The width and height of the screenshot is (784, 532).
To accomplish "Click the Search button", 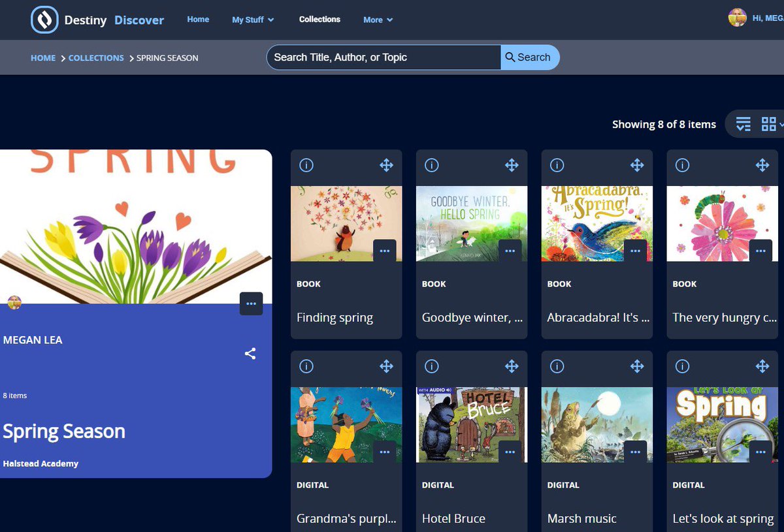I will [x=530, y=57].
